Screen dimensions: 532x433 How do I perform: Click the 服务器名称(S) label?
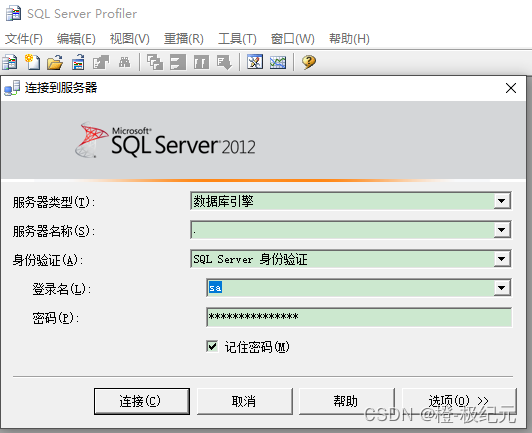[x=54, y=231]
